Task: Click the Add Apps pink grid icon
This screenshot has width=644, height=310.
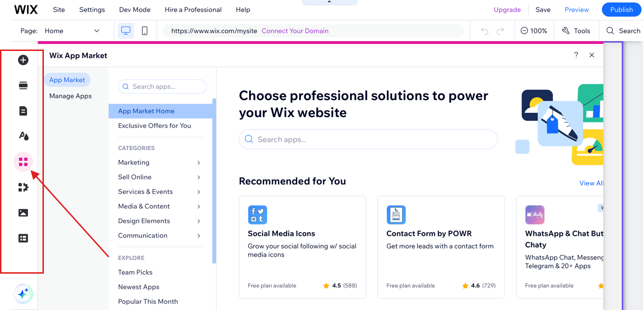Action: click(x=23, y=162)
